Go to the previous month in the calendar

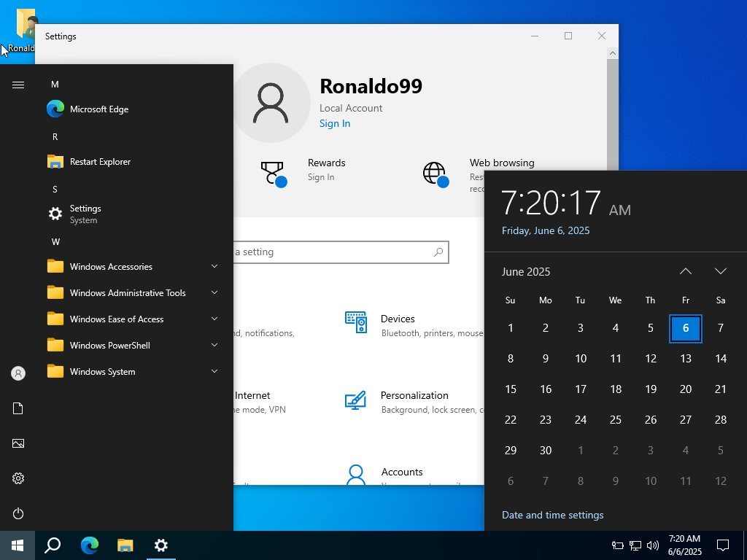[x=686, y=271]
